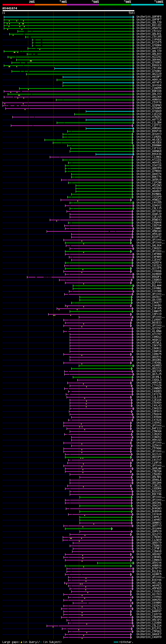This screenshot has height=644, width=166.
Task: Click the arrowhead at end of UniRef100_C1FFY2 bar
Action: 133,126
